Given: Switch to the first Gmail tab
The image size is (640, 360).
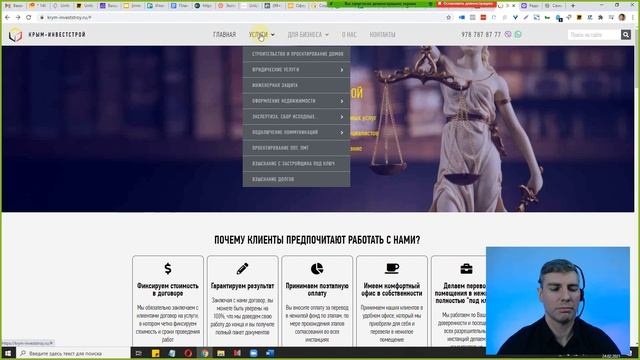Looking at the screenshot, I should click(13, 6).
